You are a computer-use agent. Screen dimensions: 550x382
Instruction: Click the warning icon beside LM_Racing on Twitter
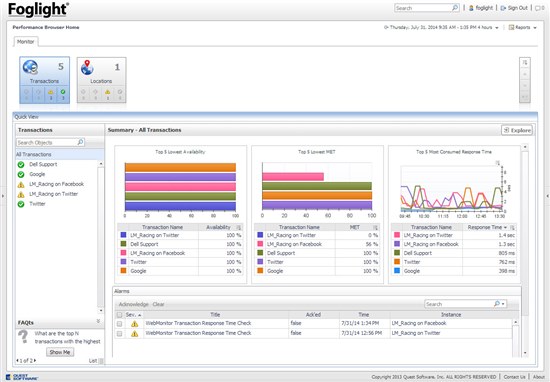(21, 194)
